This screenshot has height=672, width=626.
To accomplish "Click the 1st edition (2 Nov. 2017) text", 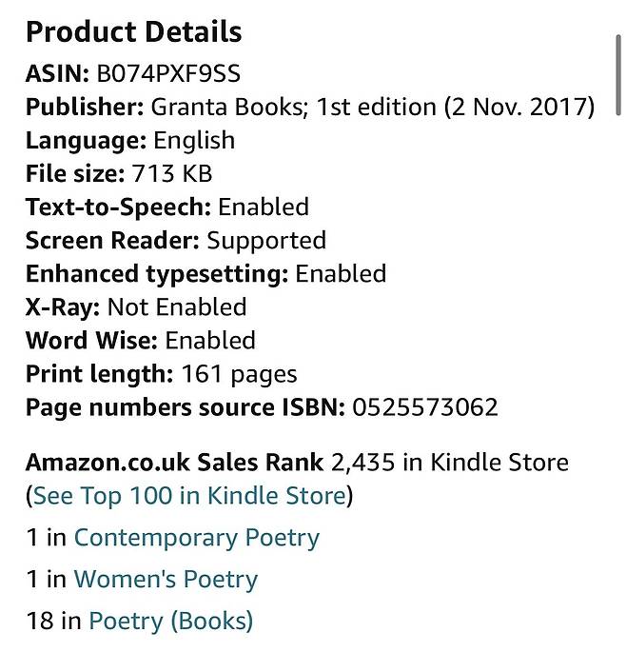I will [456, 107].
